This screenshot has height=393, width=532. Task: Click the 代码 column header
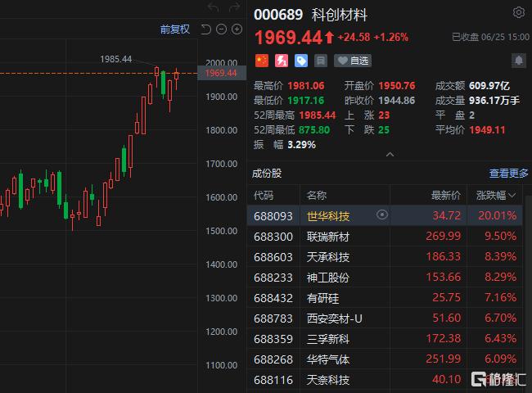pyautogui.click(x=264, y=195)
